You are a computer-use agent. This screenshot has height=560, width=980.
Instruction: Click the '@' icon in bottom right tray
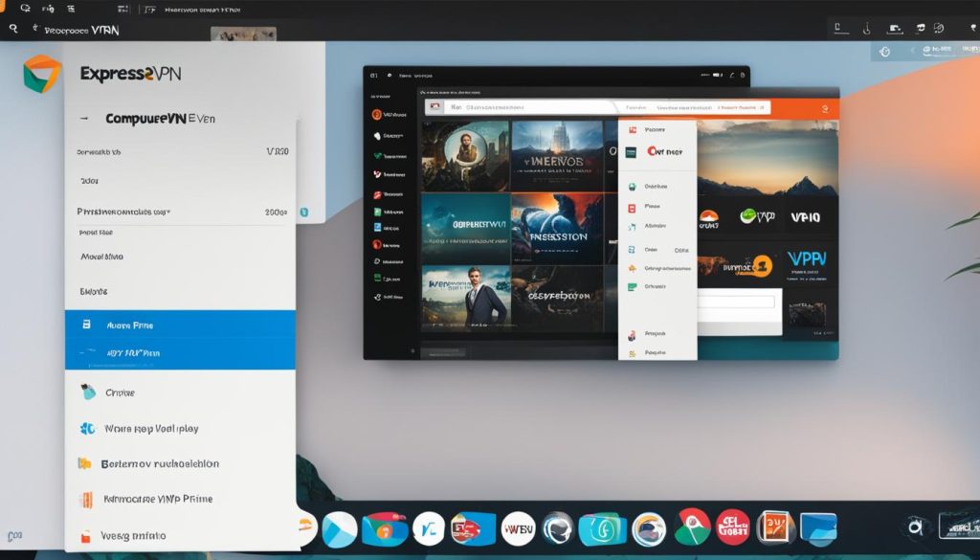point(916,526)
